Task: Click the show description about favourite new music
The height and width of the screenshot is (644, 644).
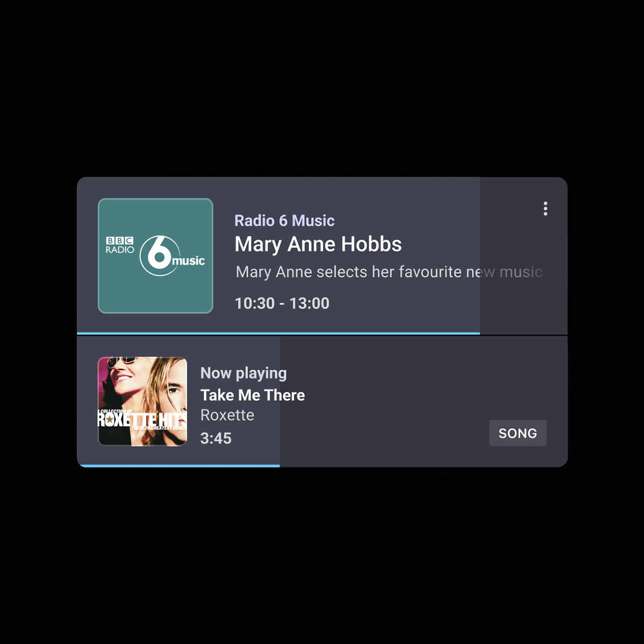Action: tap(389, 272)
